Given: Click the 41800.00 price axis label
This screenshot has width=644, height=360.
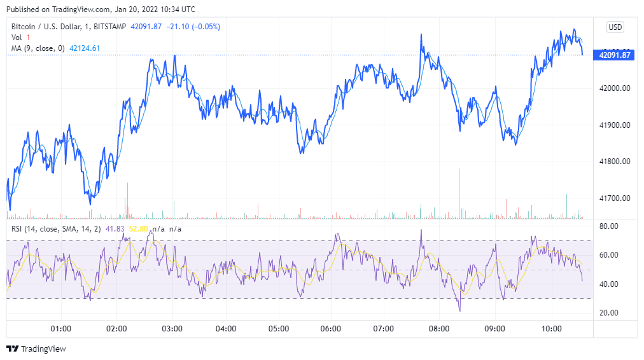Looking at the screenshot, I should coord(615,162).
